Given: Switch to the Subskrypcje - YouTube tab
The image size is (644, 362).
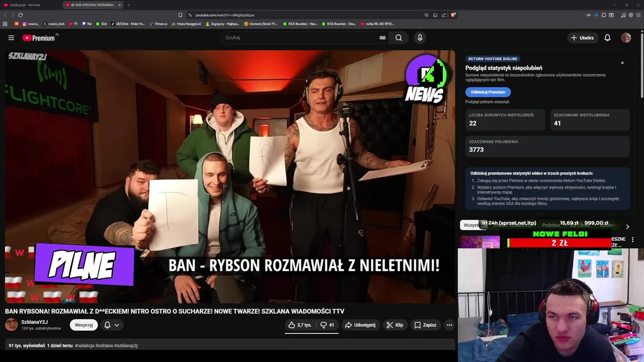Looking at the screenshot, I should pyautogui.click(x=30, y=5).
